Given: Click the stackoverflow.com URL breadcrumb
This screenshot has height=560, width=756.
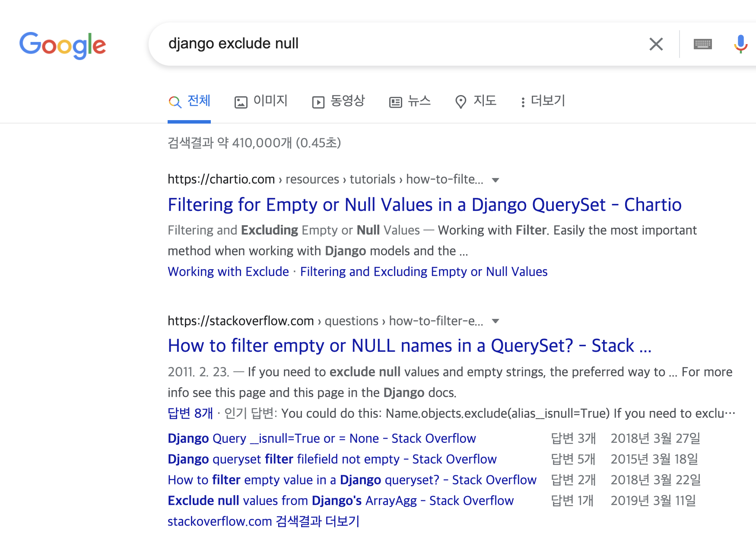Looking at the screenshot, I should [x=325, y=321].
